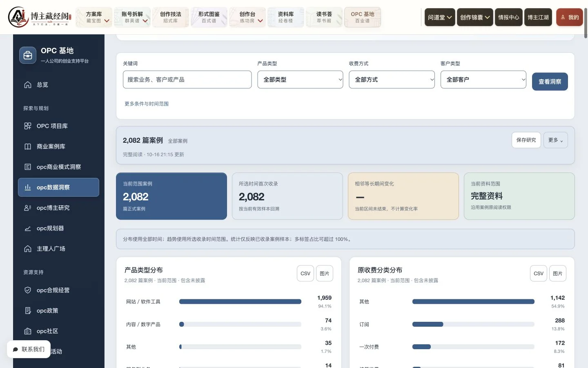This screenshot has height=368, width=588.
Task: Expand the 更多 options menu
Action: tap(555, 140)
